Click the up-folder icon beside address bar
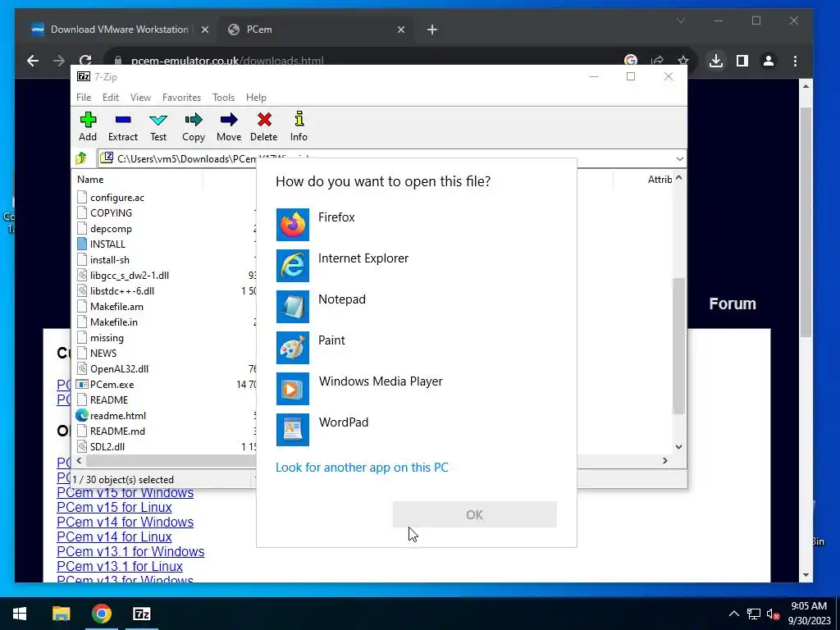Image resolution: width=840 pixels, height=630 pixels. click(81, 158)
